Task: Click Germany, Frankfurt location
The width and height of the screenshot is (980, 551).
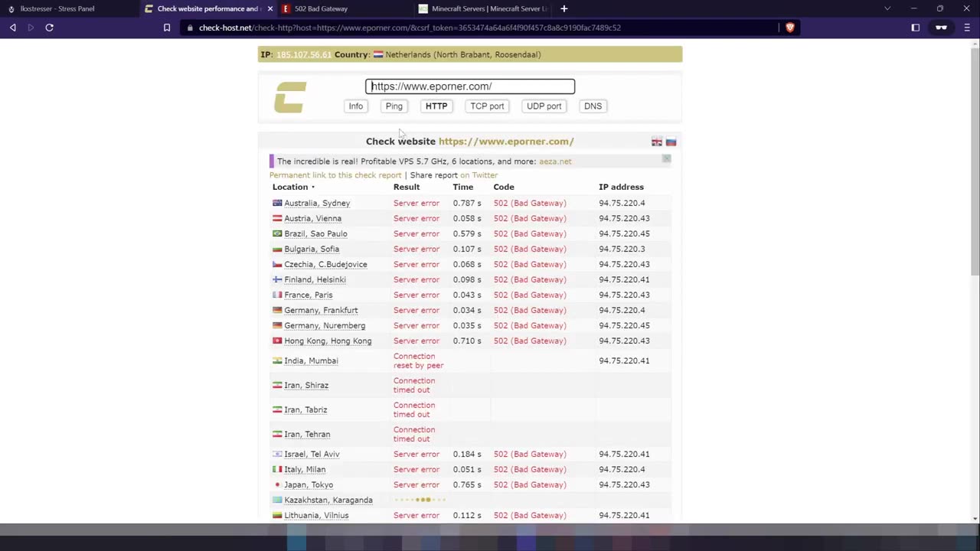Action: 321,310
